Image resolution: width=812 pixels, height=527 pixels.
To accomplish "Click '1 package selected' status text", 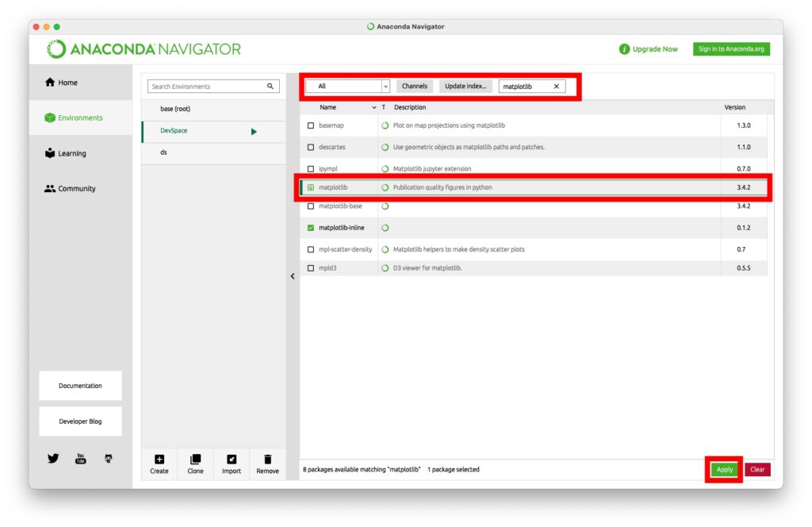I will [x=453, y=470].
